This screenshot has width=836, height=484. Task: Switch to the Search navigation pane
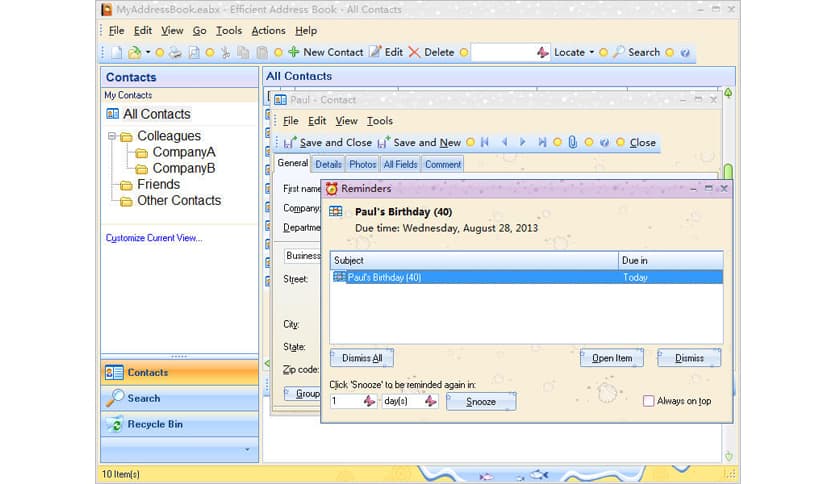pyautogui.click(x=179, y=398)
